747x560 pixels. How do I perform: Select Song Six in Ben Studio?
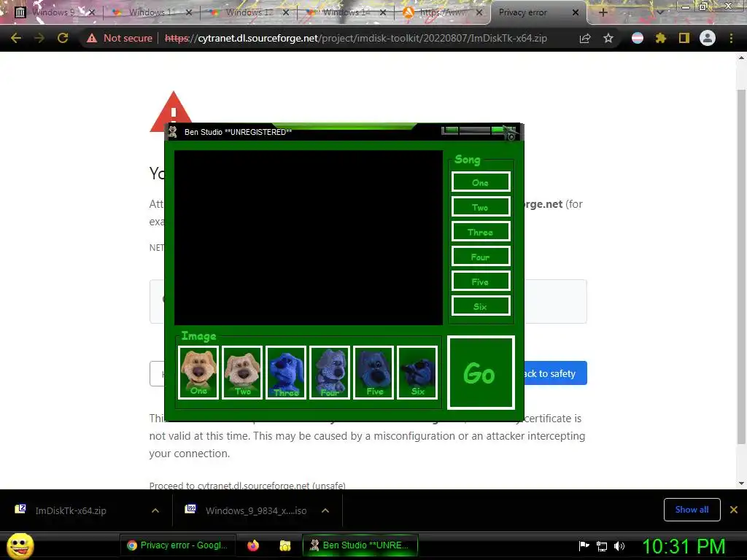pos(481,306)
